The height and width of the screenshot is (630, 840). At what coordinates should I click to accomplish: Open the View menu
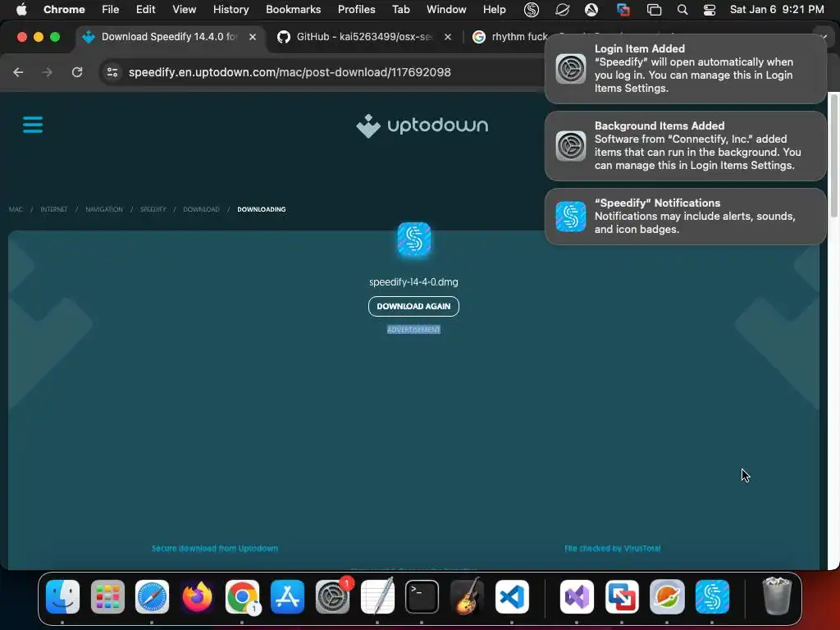[x=184, y=10]
